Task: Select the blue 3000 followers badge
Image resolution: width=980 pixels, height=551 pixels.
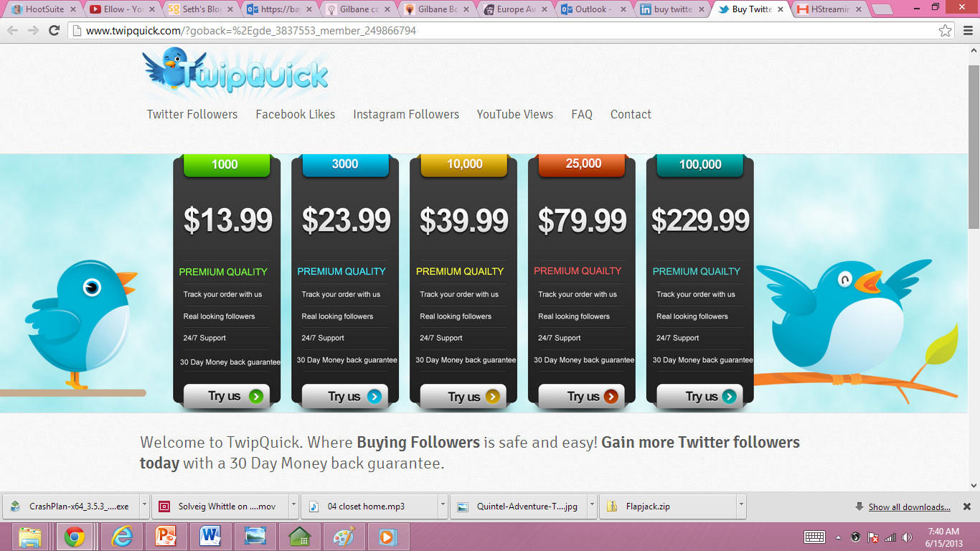Action: (x=345, y=165)
